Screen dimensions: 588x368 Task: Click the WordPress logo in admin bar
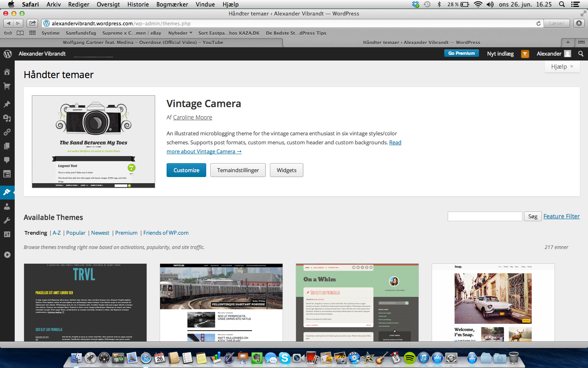[x=8, y=54]
